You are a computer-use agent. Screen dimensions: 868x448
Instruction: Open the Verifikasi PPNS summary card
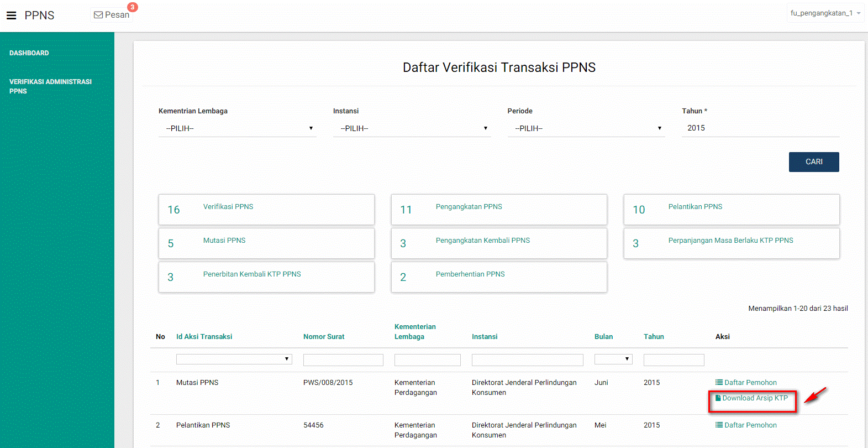tap(266, 209)
